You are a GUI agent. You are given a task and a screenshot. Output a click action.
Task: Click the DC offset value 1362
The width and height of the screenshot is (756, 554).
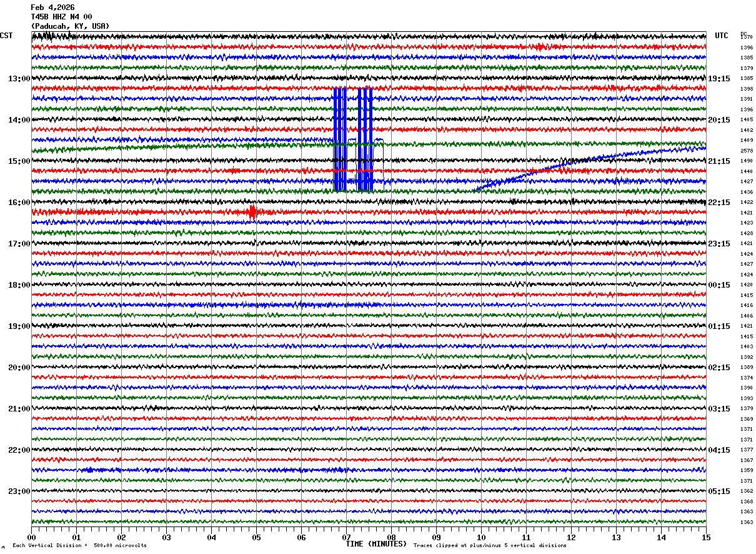tap(747, 491)
